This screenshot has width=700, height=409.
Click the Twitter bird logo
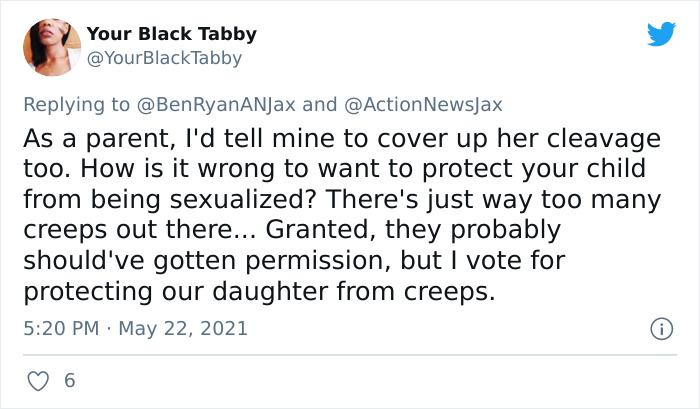tap(661, 34)
